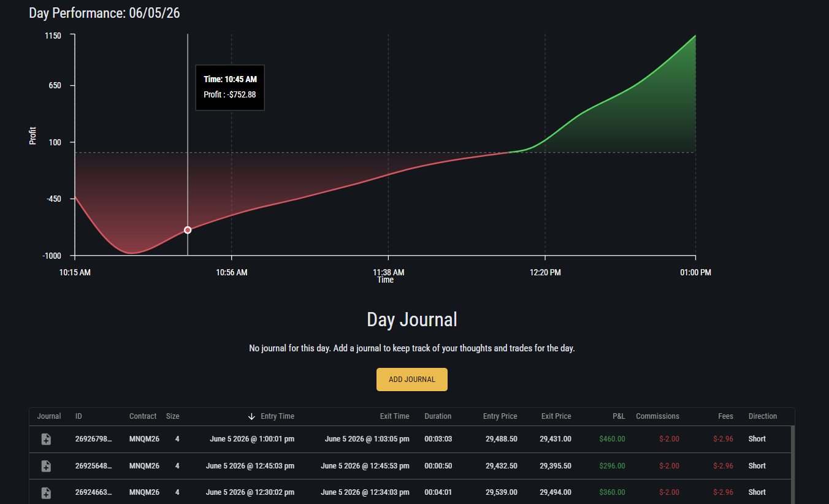The image size is (829, 504).
Task: Click trade ID 26924663
Action: click(94, 492)
